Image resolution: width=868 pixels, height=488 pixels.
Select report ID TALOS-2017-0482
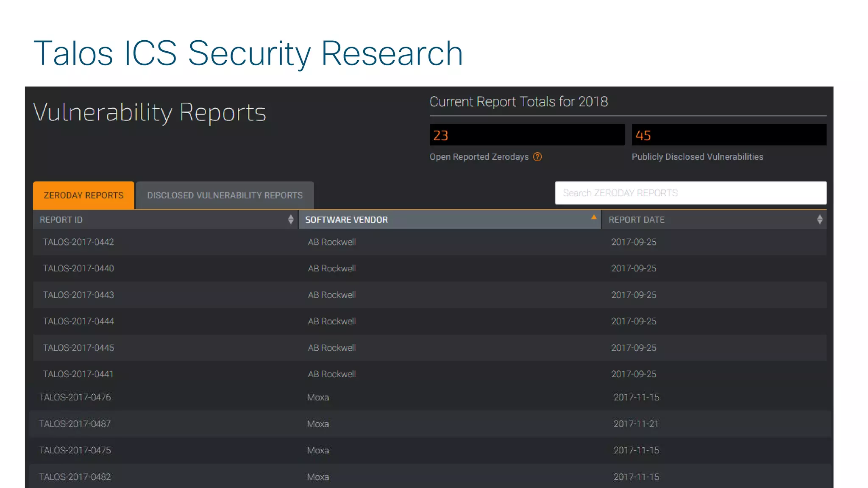(x=75, y=477)
